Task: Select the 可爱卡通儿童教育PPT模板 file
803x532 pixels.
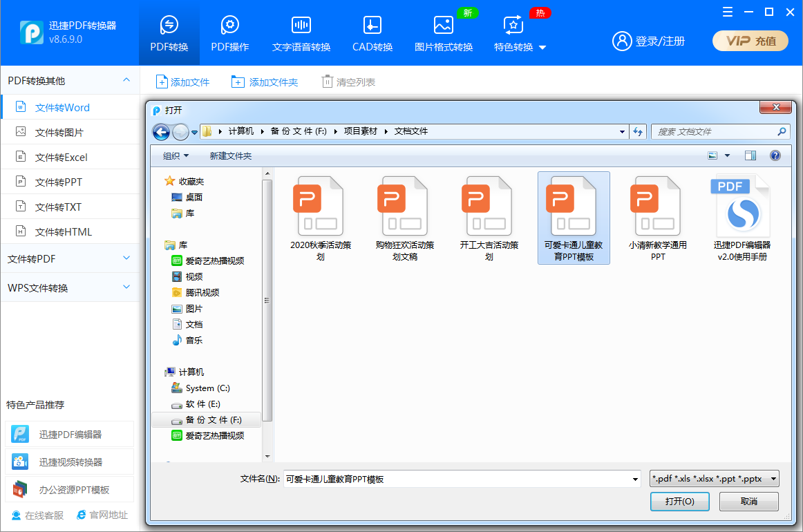Action: click(574, 218)
